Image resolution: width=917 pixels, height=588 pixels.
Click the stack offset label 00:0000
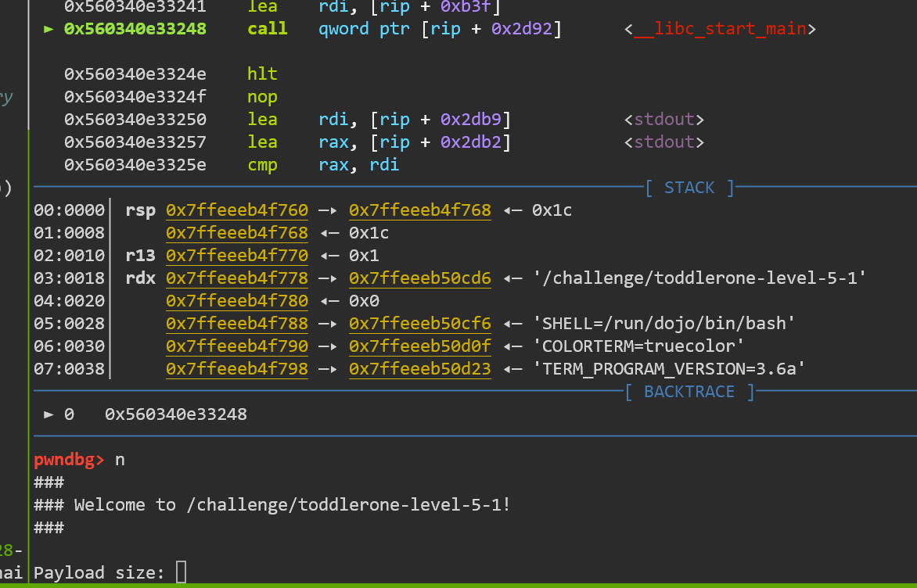69,210
